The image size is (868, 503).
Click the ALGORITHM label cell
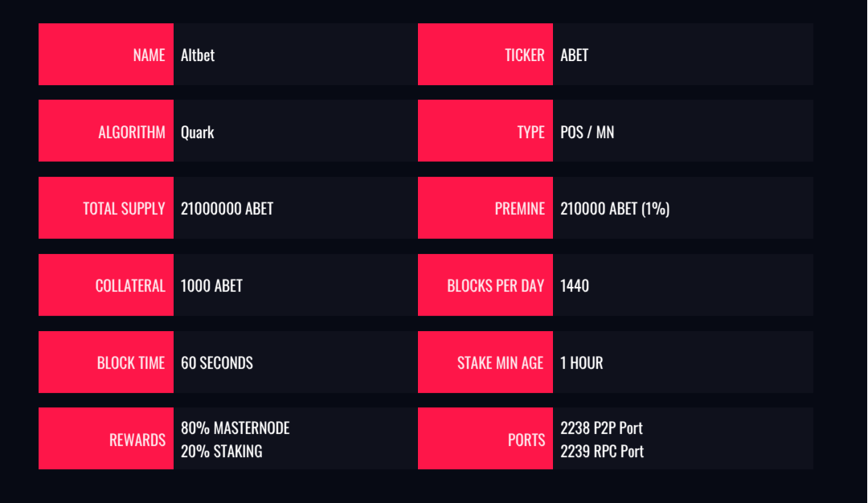[x=106, y=131]
